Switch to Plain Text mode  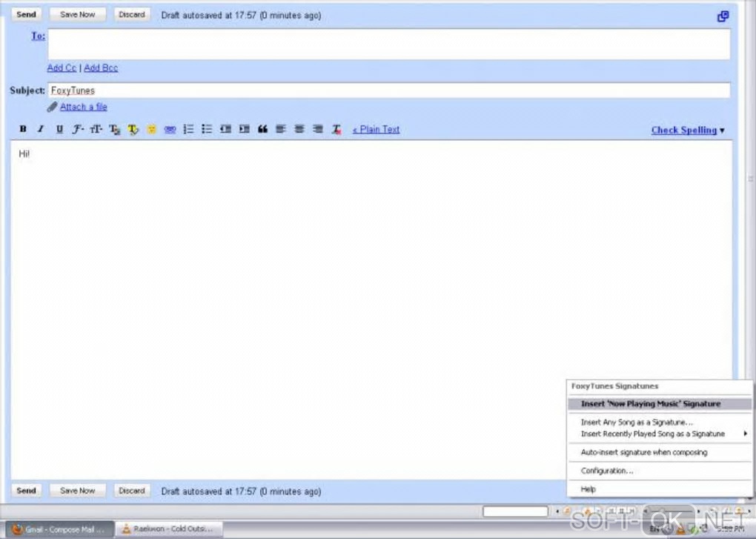point(376,129)
